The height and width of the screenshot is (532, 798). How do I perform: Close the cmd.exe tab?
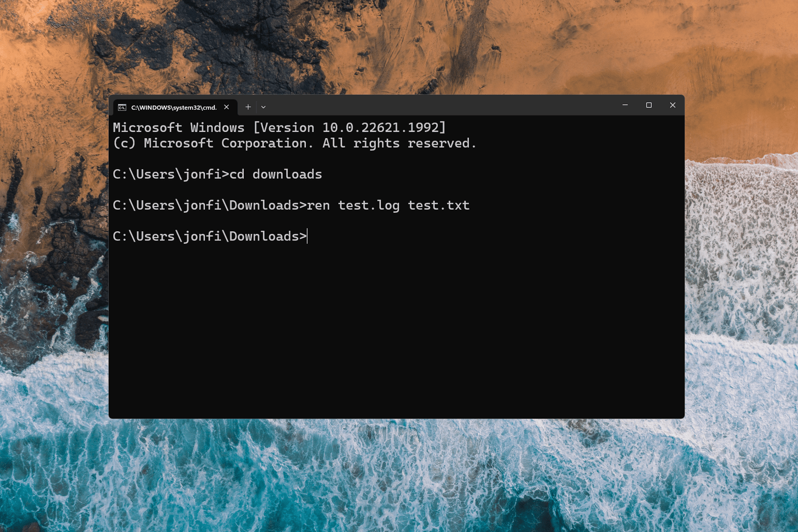coord(227,107)
